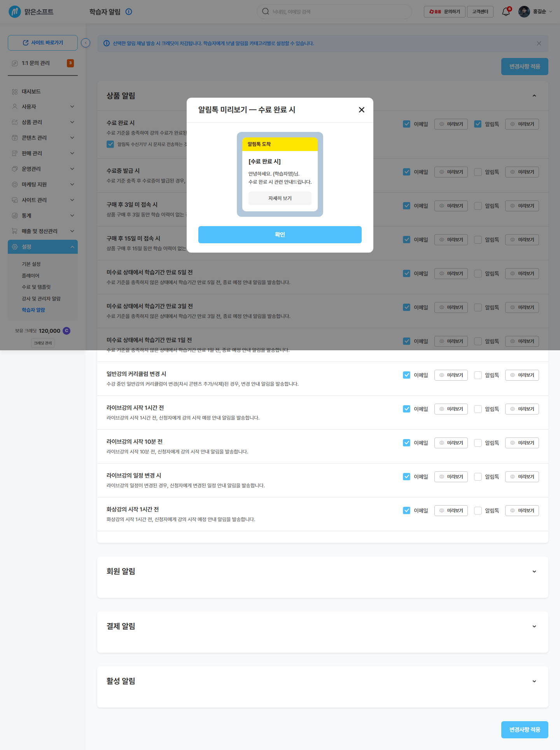560x750 pixels.
Task: Toggle 이메일 checkbox for 라이브강의 시작 10분 전
Action: tap(406, 443)
